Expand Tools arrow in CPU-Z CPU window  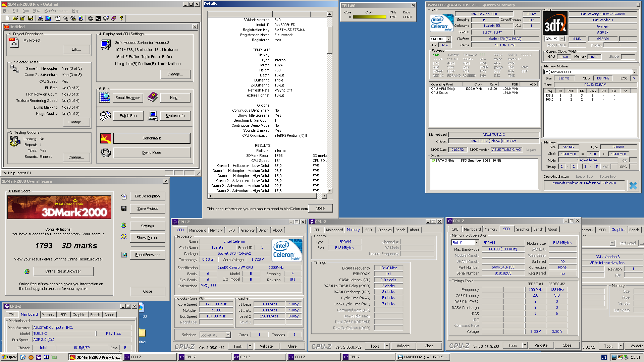pos(250,346)
